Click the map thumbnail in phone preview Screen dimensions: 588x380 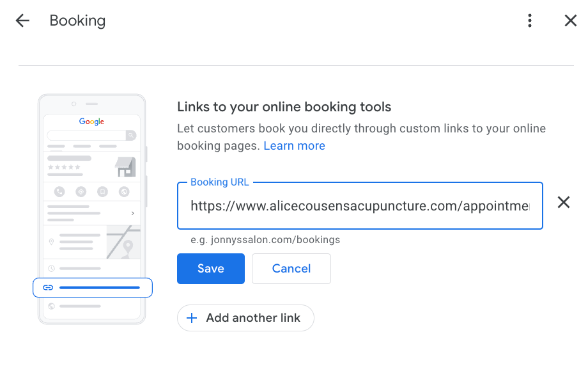tap(123, 242)
